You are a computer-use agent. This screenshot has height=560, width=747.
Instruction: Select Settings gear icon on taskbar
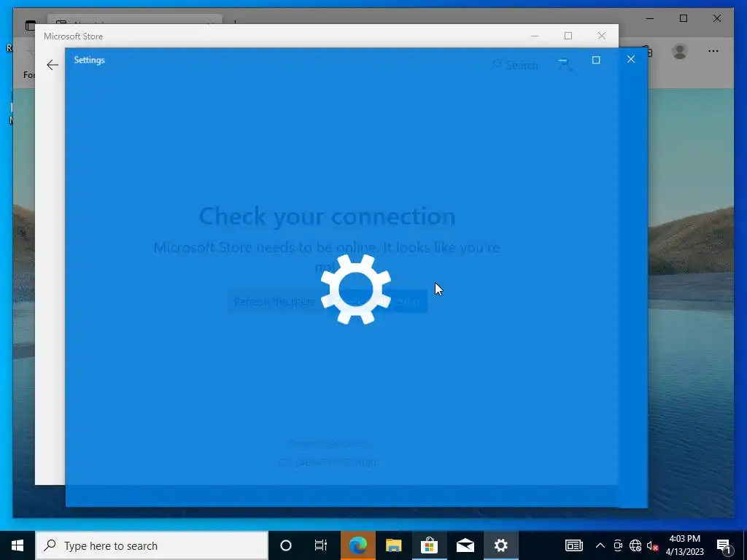(x=500, y=545)
